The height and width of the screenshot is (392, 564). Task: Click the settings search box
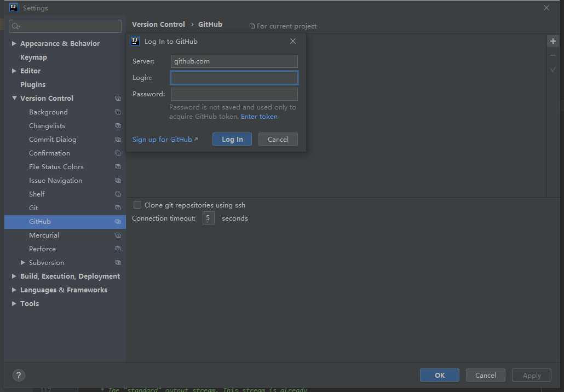[65, 26]
